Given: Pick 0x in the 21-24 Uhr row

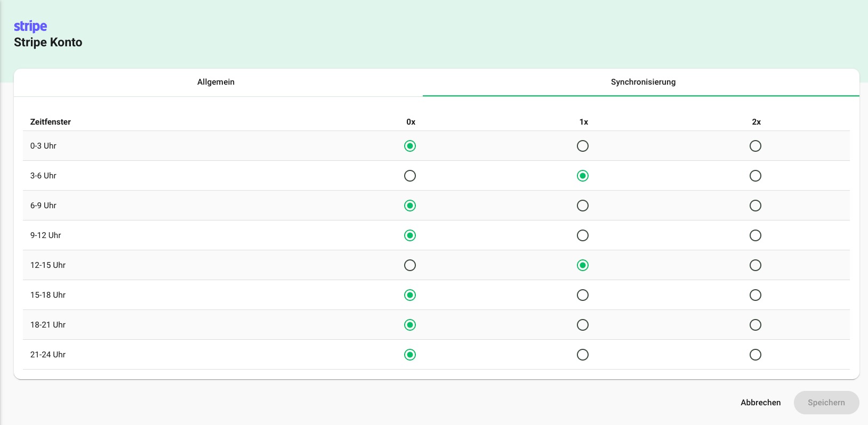Looking at the screenshot, I should [410, 355].
